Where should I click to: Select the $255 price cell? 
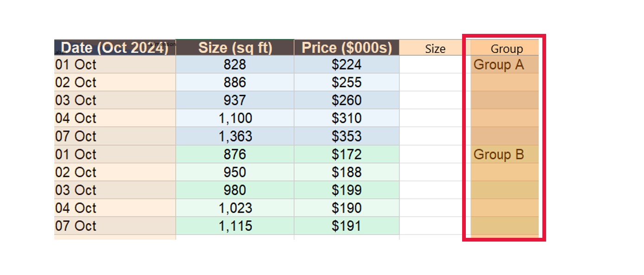pyautogui.click(x=347, y=82)
